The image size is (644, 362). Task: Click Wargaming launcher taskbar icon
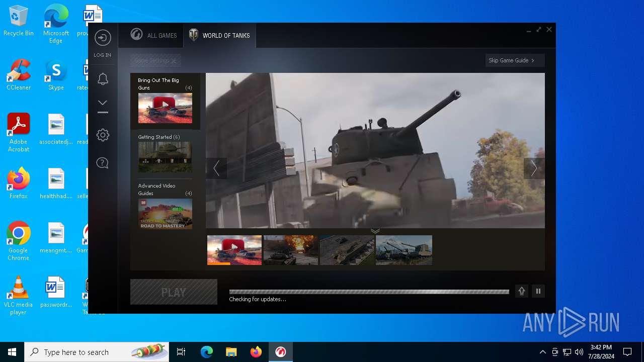(281, 352)
